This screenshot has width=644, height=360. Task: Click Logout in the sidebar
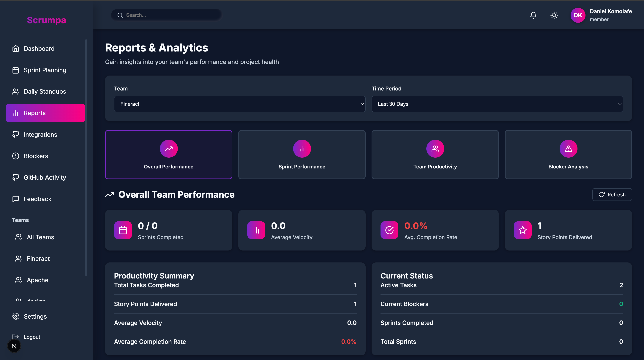pos(32,337)
